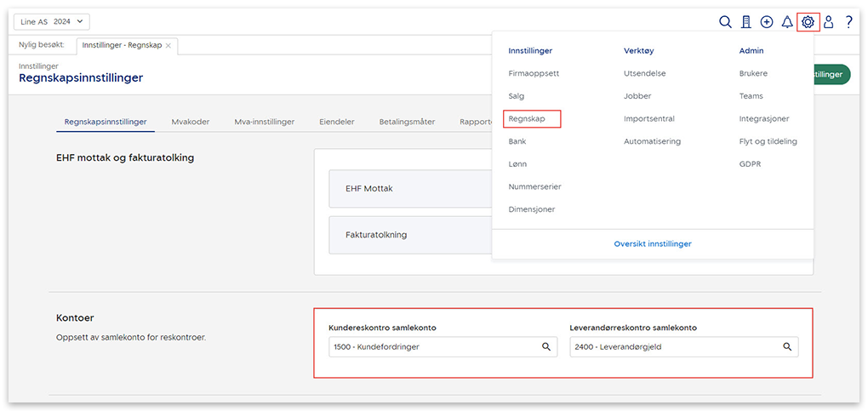Open Integrasjoner under Admin
Image resolution: width=868 pixels, height=411 pixels.
click(x=763, y=119)
